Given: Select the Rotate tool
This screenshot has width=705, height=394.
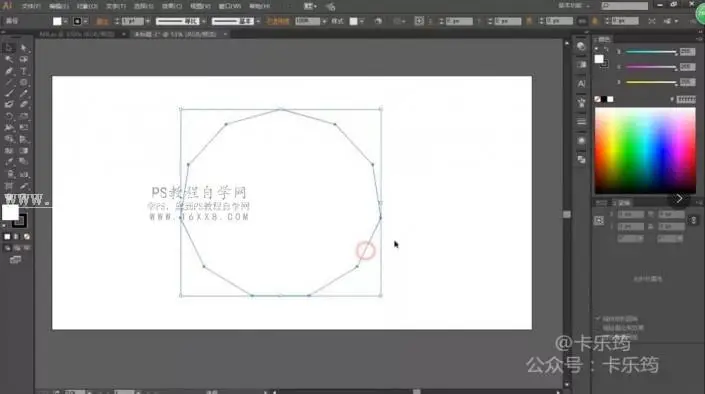Looking at the screenshot, I should [x=9, y=116].
